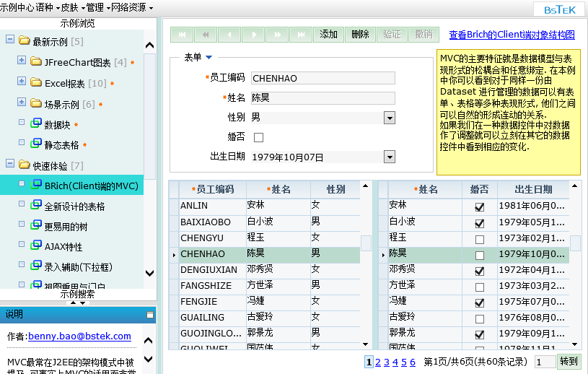Viewport: 588px width, 374px height.
Task: Click the page number input field
Action: click(x=545, y=362)
